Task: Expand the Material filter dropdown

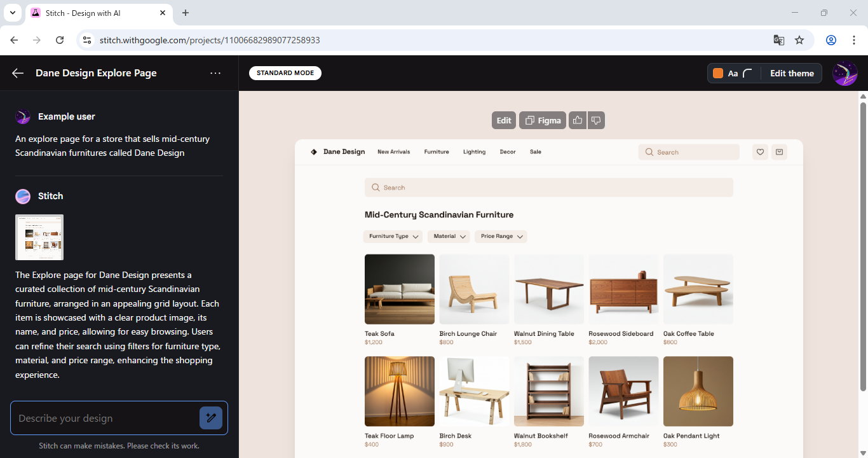Action: pyautogui.click(x=449, y=236)
